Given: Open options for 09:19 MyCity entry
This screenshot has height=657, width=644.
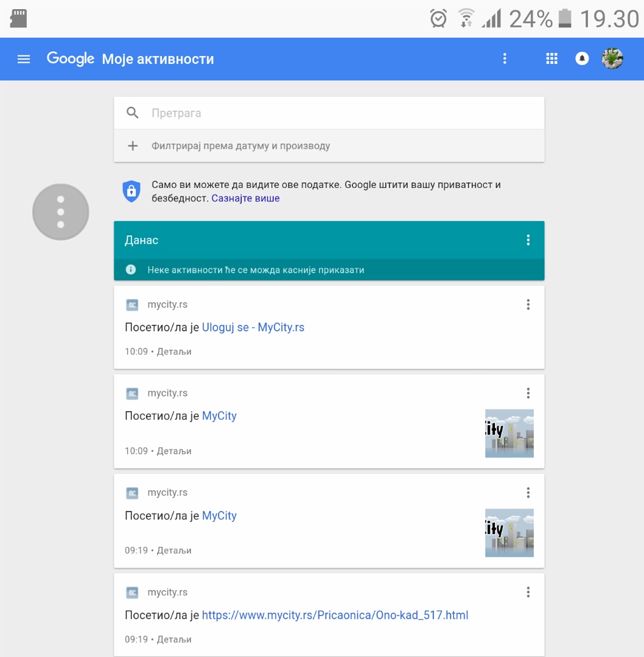Looking at the screenshot, I should coord(528,493).
